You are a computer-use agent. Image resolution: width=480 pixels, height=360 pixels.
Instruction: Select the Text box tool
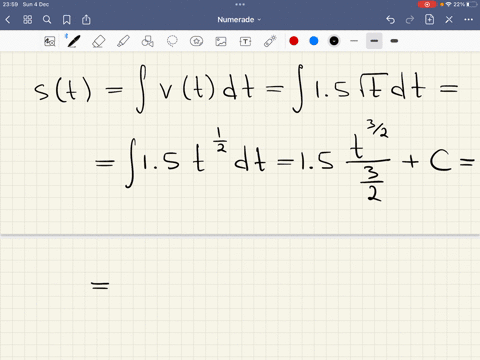click(x=245, y=41)
